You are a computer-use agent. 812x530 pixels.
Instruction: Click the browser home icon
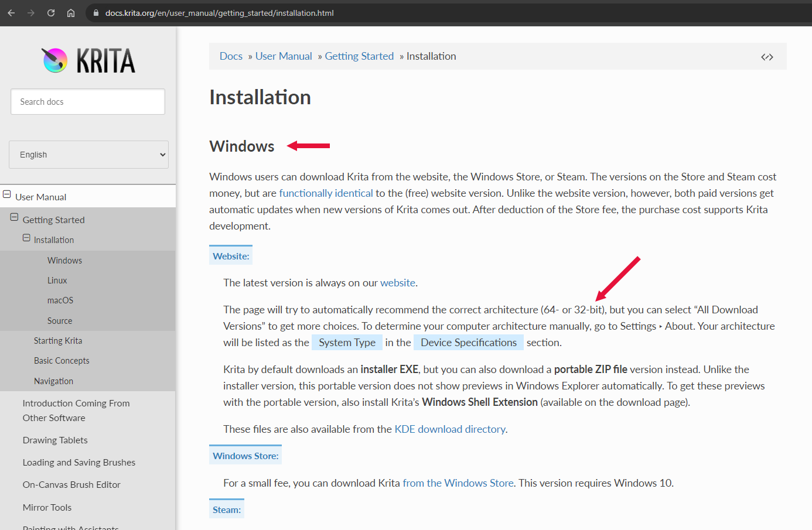point(71,13)
